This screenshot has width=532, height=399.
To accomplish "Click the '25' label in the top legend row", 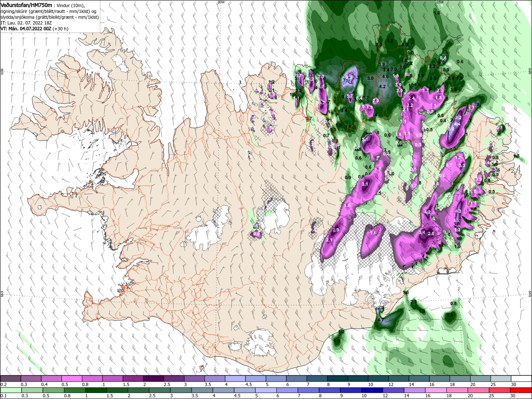I will point(493,385).
